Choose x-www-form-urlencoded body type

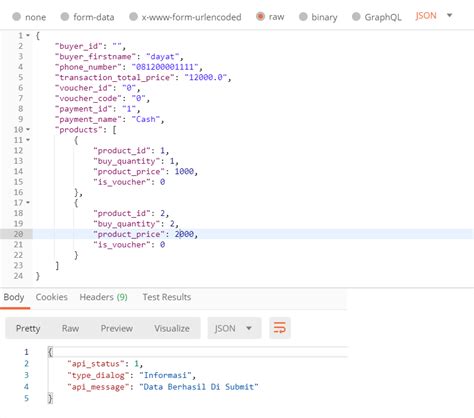(133, 17)
